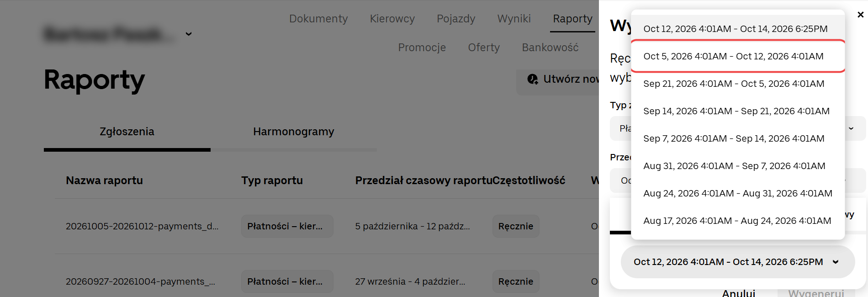Pick Sep 14 – Sep 21, 2026 range
Viewport: 868px width, 297px height.
(738, 111)
